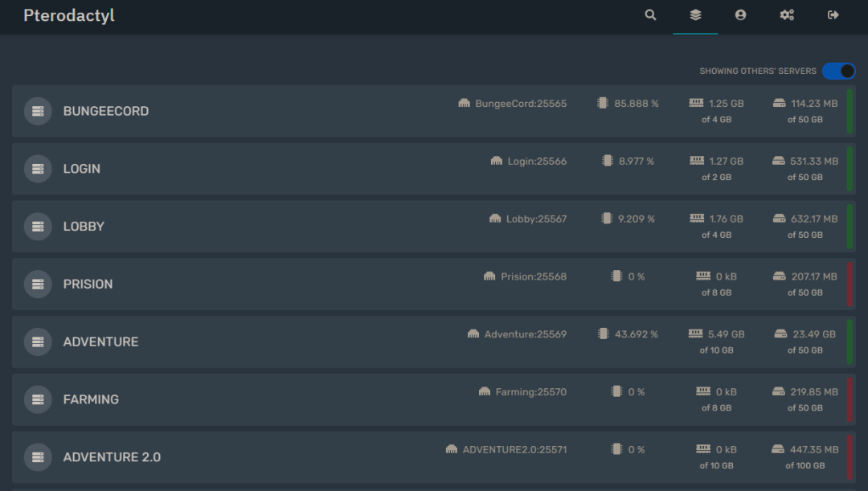The image size is (868, 491).
Task: Click the green status bar on LOBBY
Action: (850, 227)
